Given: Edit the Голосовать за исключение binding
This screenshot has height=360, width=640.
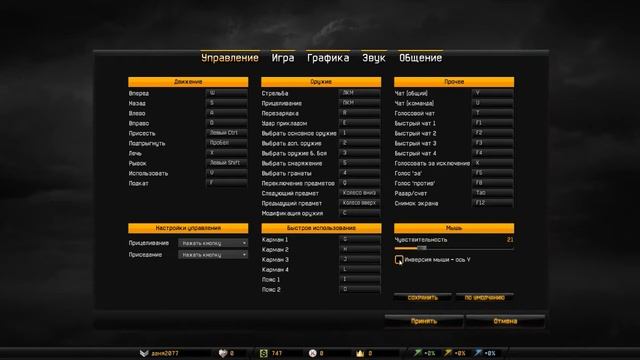Looking at the screenshot, I should [x=493, y=163].
